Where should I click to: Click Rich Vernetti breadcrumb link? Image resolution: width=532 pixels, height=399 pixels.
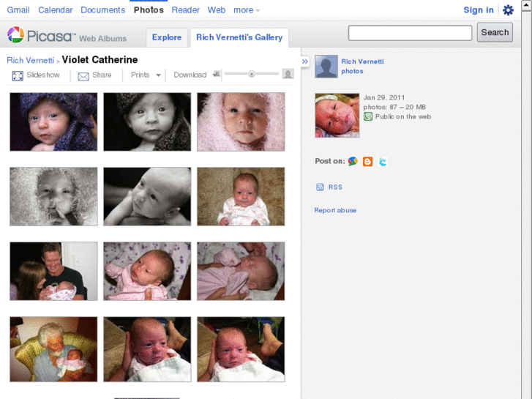coord(30,61)
